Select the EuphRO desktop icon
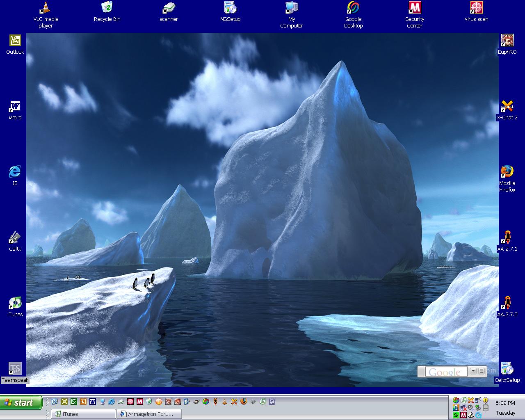The height and width of the screenshot is (420, 525). click(507, 41)
